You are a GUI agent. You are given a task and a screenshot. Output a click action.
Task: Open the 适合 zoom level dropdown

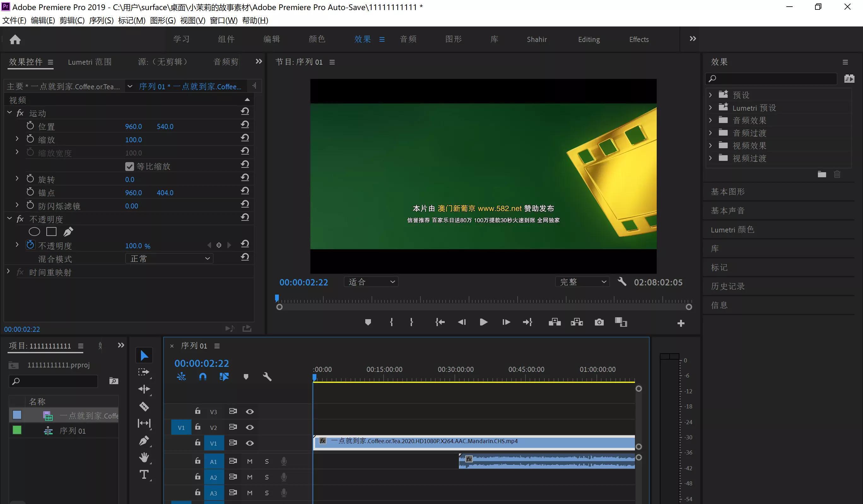tap(371, 282)
